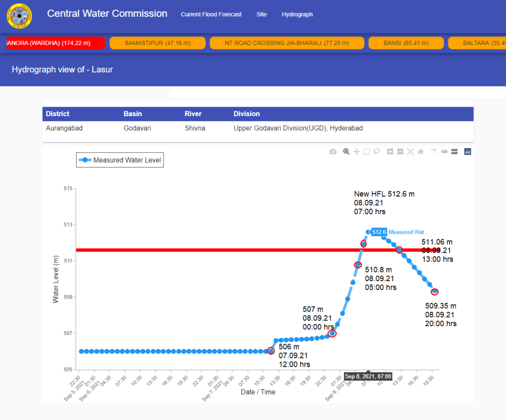Screen dimensions: 506x420
Task: Click the Zoom In plus icon
Action: [x=390, y=152]
